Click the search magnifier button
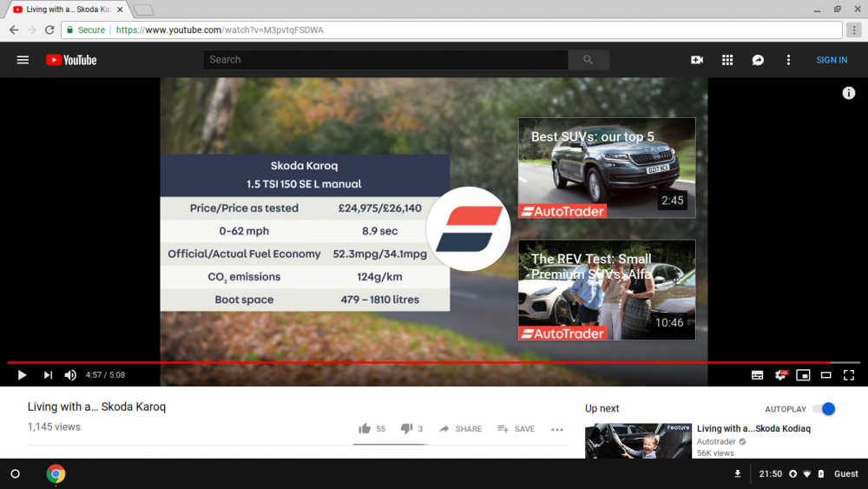Viewport: 868px width, 489px height. pos(588,60)
